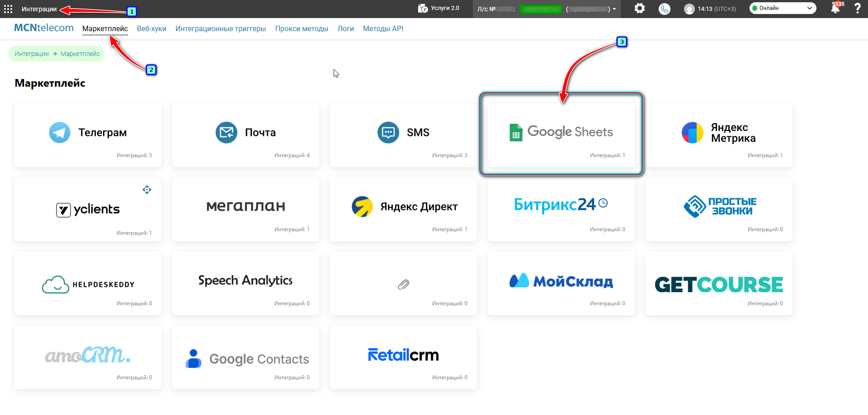Open the Битрикс24 integration card
This screenshot has width=868, height=415.
tap(561, 210)
